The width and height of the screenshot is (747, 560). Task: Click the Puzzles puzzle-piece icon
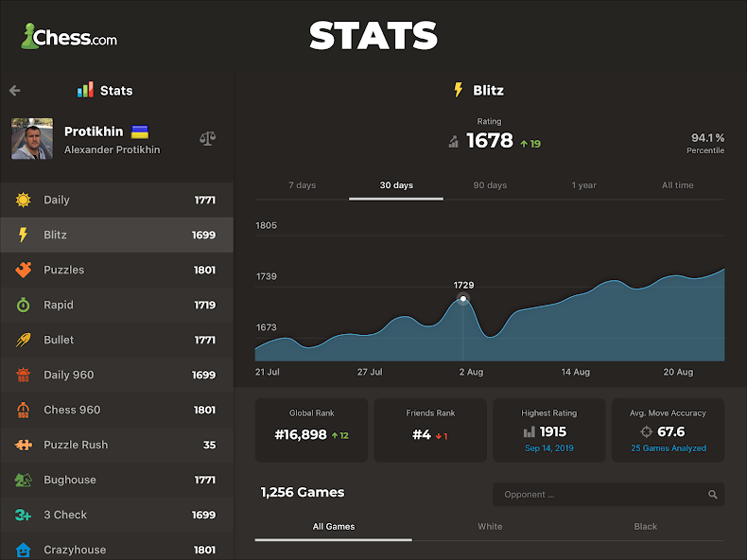click(23, 270)
